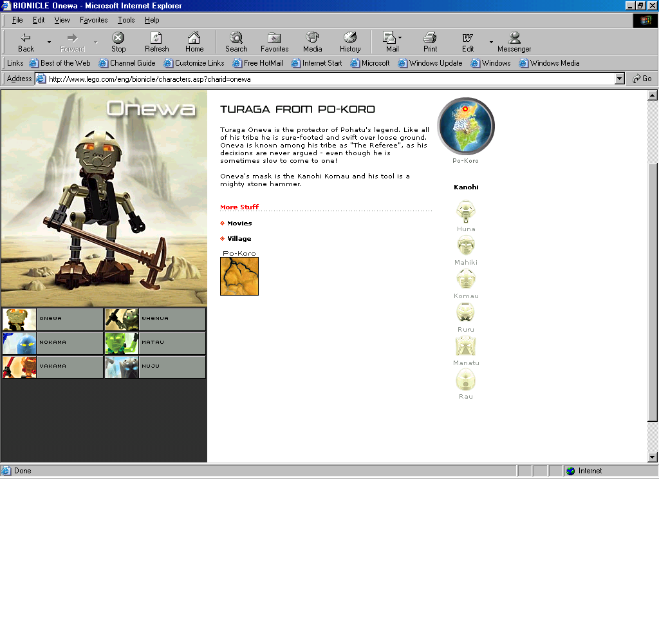The width and height of the screenshot is (659, 644).
Task: Open the Edit button's dropdown arrow
Action: [x=491, y=42]
